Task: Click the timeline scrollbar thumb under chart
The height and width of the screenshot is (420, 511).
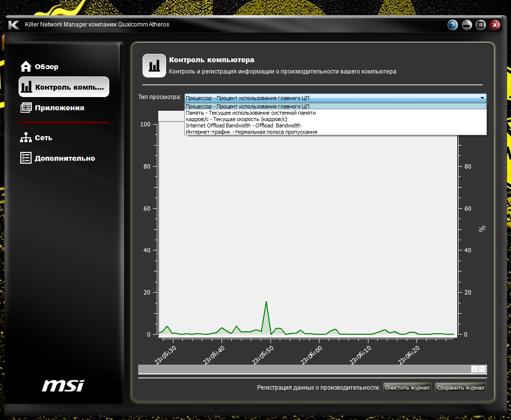Action: click(479, 369)
